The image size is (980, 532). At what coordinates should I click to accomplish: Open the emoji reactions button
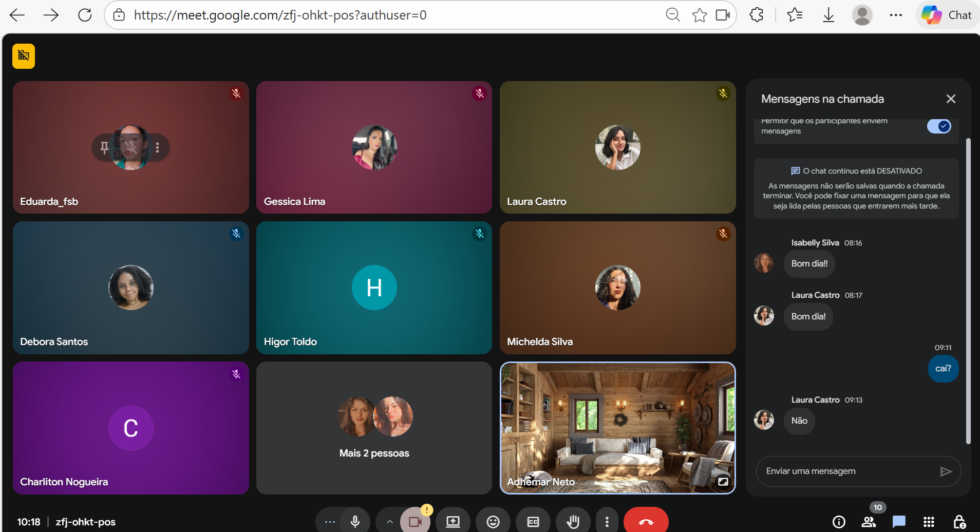tap(493, 522)
